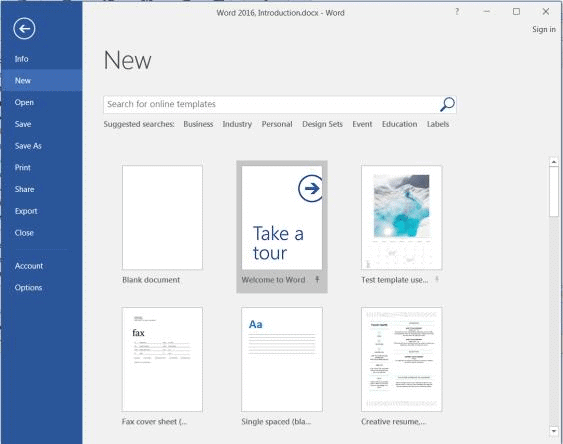563x444 pixels.
Task: Click the Personal suggested search
Action: coord(277,124)
